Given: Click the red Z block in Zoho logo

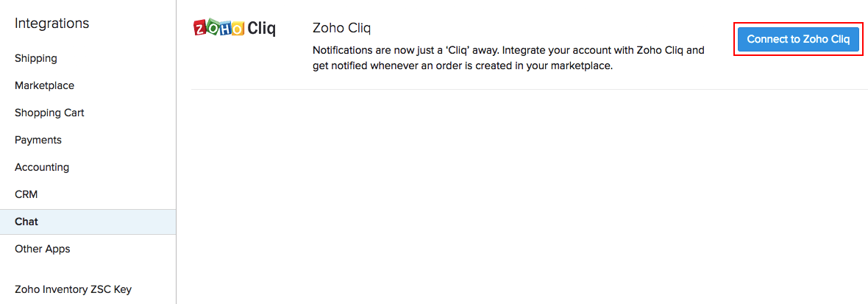Looking at the screenshot, I should [x=200, y=29].
